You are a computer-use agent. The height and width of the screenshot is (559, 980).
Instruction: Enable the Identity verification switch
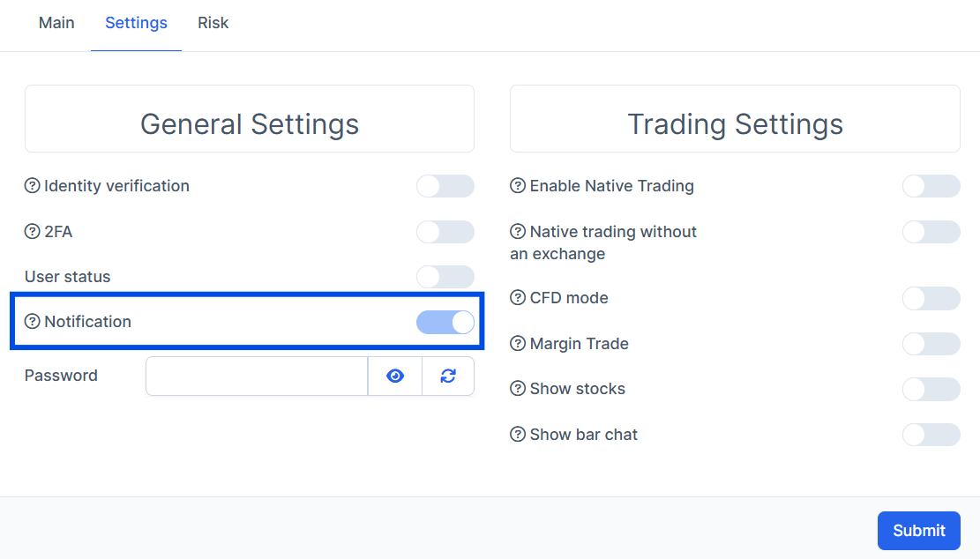[x=445, y=186]
